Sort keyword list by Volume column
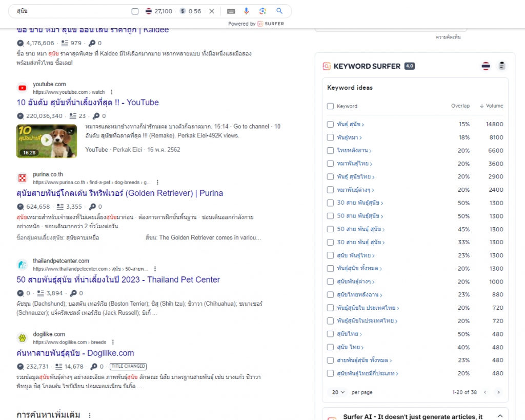The image size is (525, 420). [x=492, y=106]
